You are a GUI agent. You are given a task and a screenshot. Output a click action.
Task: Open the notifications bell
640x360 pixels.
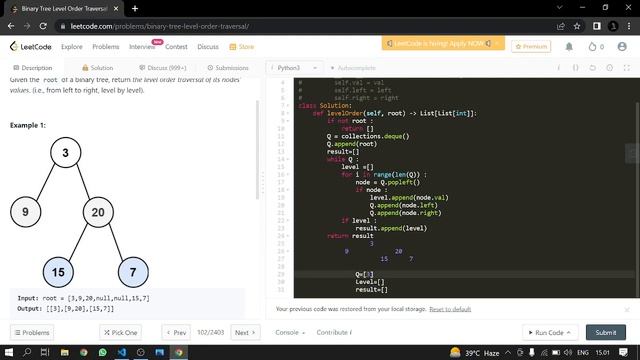569,47
